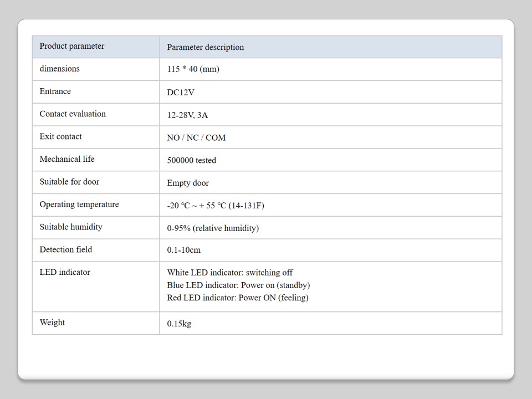This screenshot has height=399, width=532.
Task: Click the 'Red LED indicator: Power ON (feeling)' line
Action: coord(238,298)
